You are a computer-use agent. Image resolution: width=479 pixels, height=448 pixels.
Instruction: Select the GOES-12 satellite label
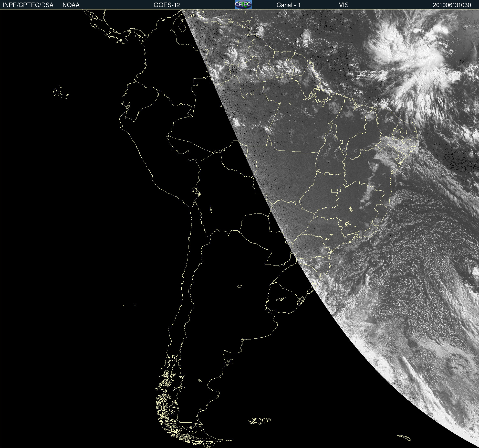coord(167,5)
